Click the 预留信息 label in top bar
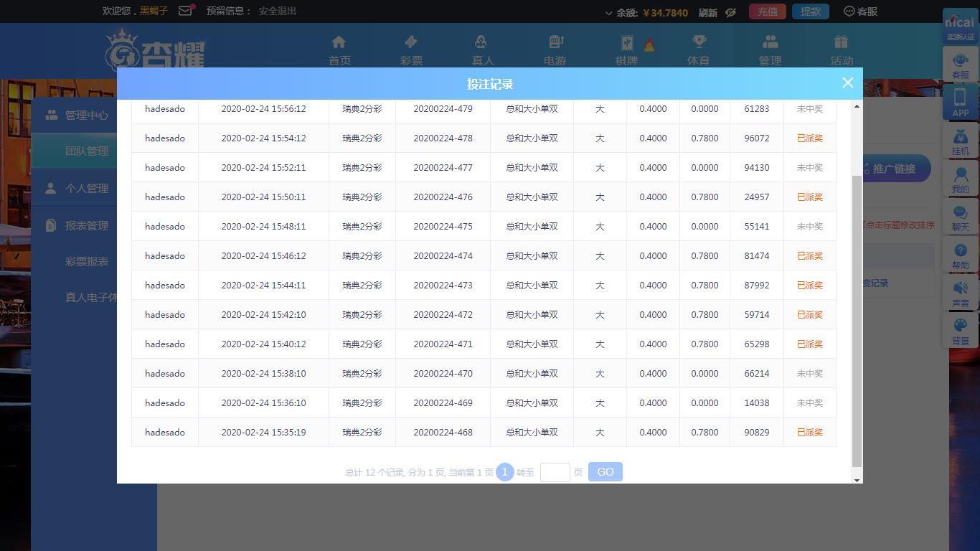This screenshot has width=980, height=551. 230,11
